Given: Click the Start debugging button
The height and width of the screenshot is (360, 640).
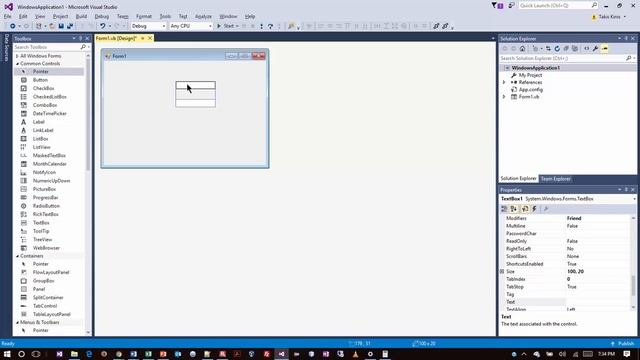Looking at the screenshot, I should tap(227, 26).
